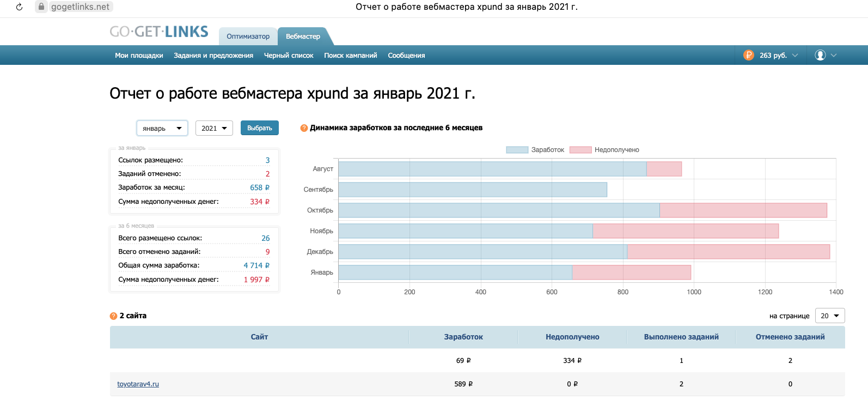Screen dimensions: 868x412
Task: Click the January shortfall pink bar
Action: tap(632, 272)
